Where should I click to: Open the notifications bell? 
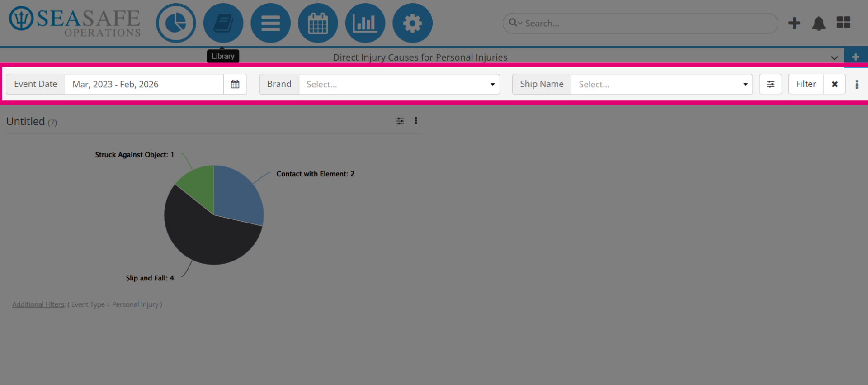(x=819, y=23)
